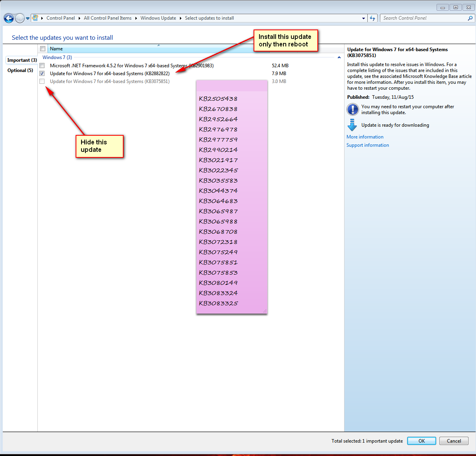Click the magnifier icon in Search Control Panel
Viewport: 476px width, 456px height.
(x=470, y=18)
